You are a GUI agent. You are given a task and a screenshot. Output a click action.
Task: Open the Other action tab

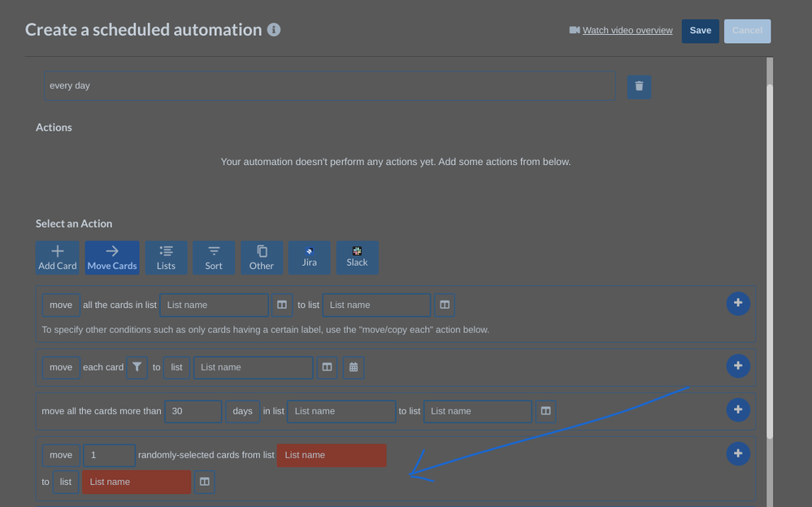pyautogui.click(x=262, y=258)
